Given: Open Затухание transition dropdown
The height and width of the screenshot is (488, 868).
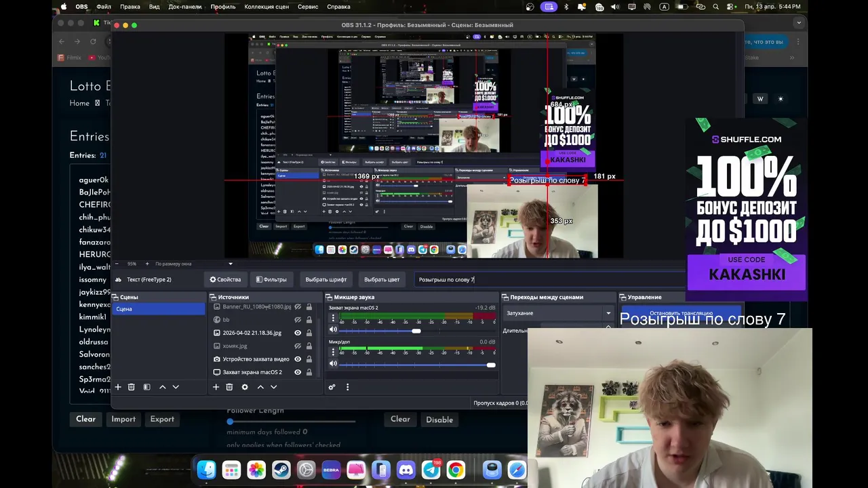Looking at the screenshot, I should click(x=559, y=313).
